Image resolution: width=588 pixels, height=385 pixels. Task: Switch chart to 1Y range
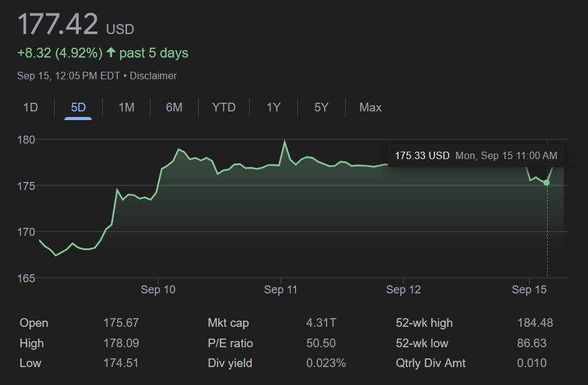pyautogui.click(x=273, y=108)
